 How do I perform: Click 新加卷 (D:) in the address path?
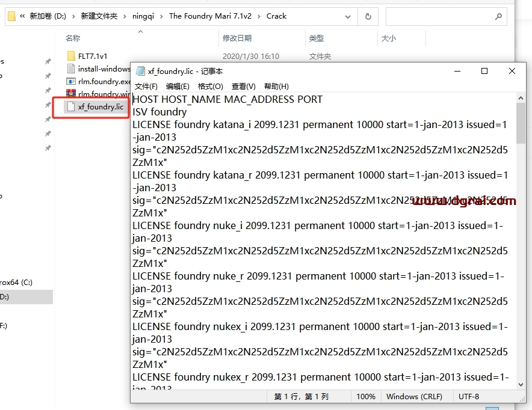pyautogui.click(x=48, y=16)
